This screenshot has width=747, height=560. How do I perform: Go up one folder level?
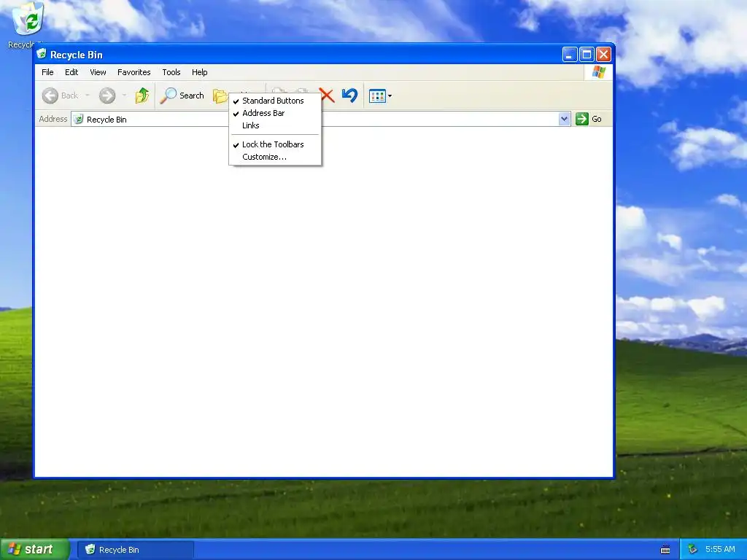(x=142, y=96)
